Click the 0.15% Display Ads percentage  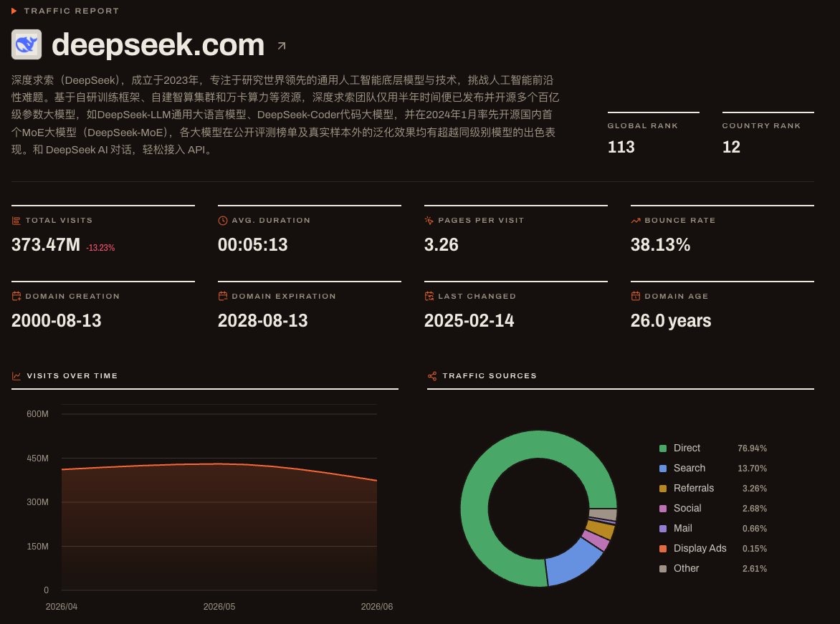tap(754, 549)
